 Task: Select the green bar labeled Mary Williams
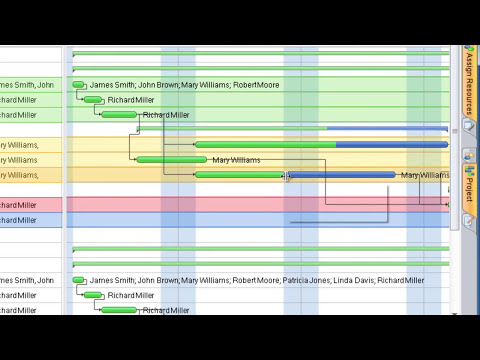[x=172, y=160]
